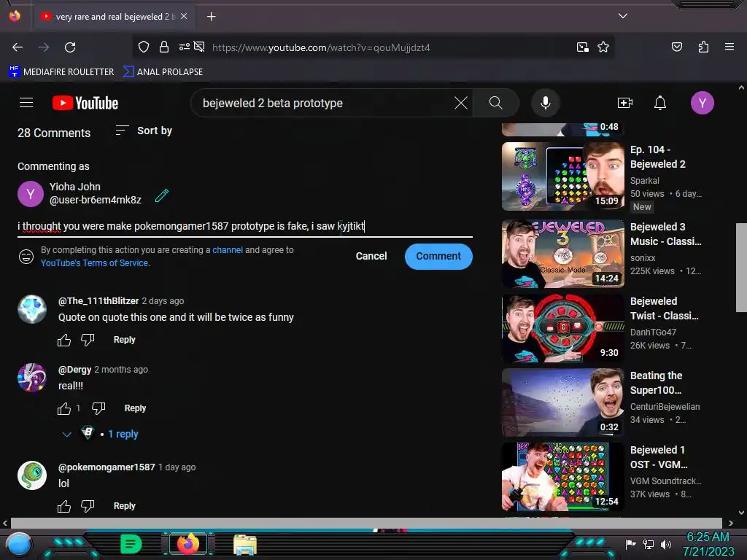Open the taskbar clock showing 6:25 AM

coord(708,544)
